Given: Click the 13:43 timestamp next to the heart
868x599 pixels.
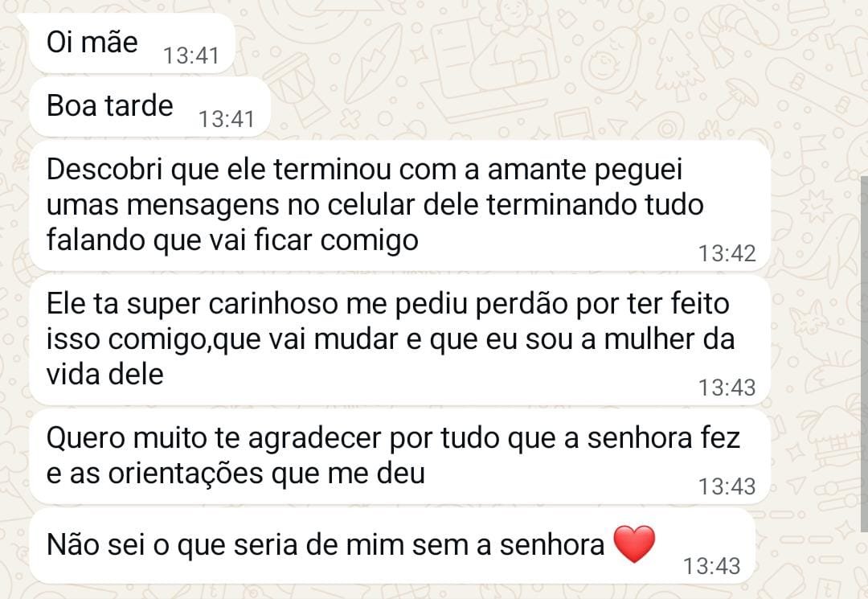Looking at the screenshot, I should click(711, 565).
